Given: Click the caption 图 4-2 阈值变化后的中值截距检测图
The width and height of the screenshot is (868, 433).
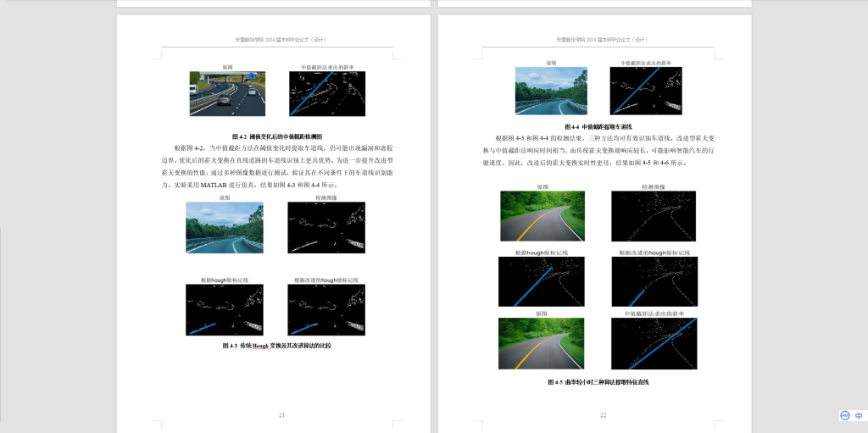Looking at the screenshot, I should tap(277, 136).
